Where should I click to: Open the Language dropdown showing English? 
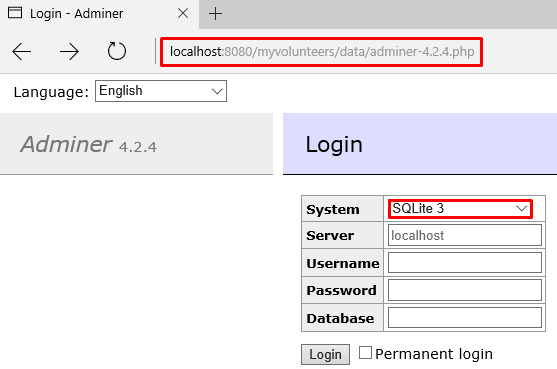click(161, 91)
